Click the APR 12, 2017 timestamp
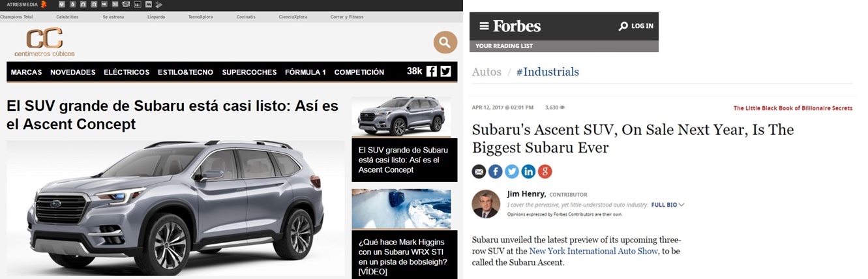Viewport: 868px width, 279px height. pos(503,108)
